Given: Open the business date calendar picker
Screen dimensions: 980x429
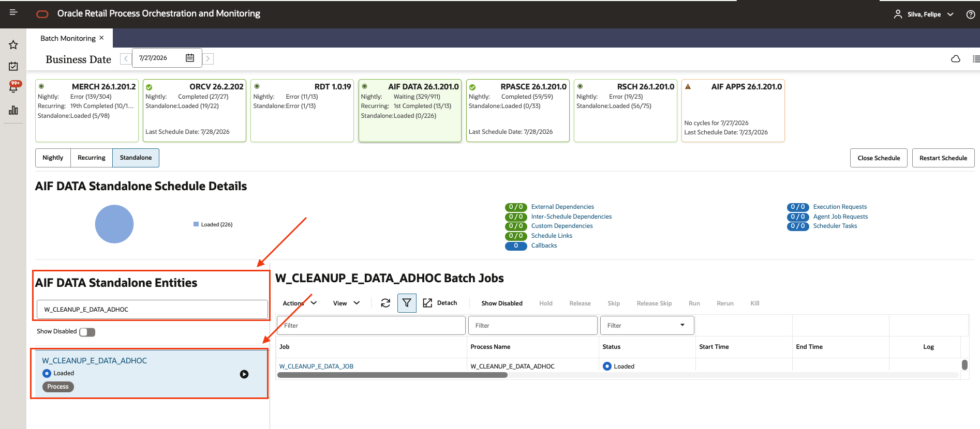Looking at the screenshot, I should 190,58.
